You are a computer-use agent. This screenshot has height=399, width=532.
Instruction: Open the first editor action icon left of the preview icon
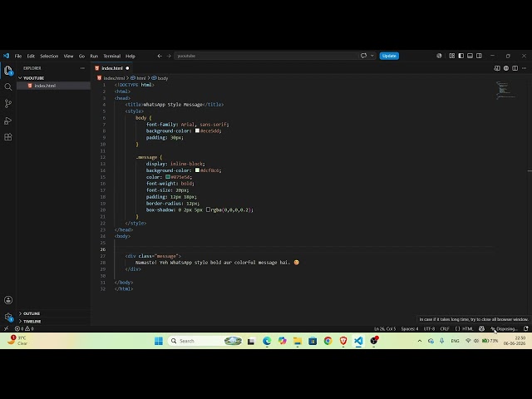coord(497,68)
